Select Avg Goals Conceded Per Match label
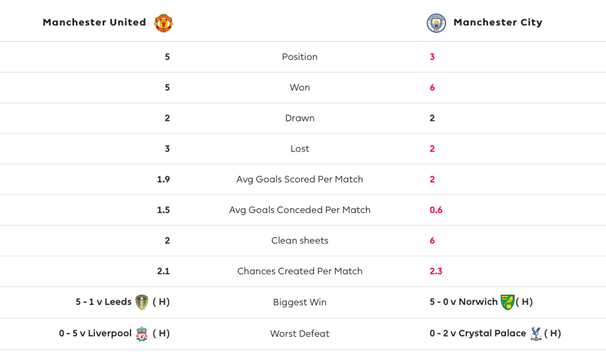606x364 pixels. tap(300, 210)
